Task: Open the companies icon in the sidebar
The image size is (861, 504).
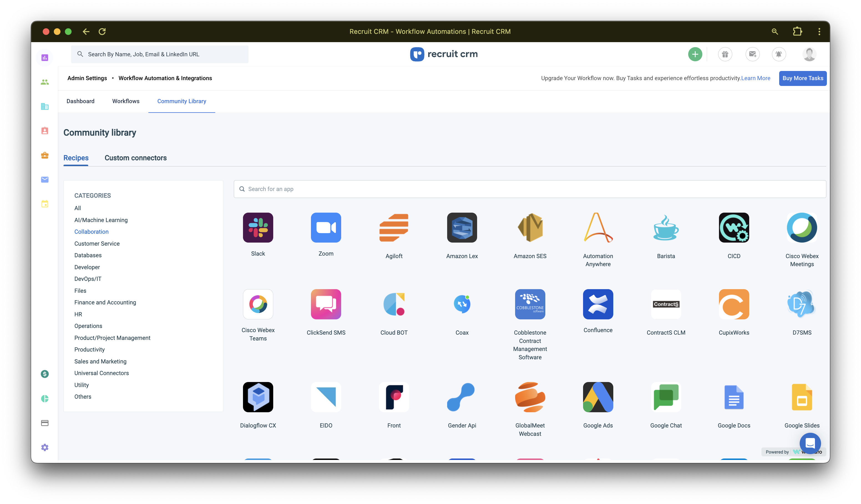Action: pos(44,106)
